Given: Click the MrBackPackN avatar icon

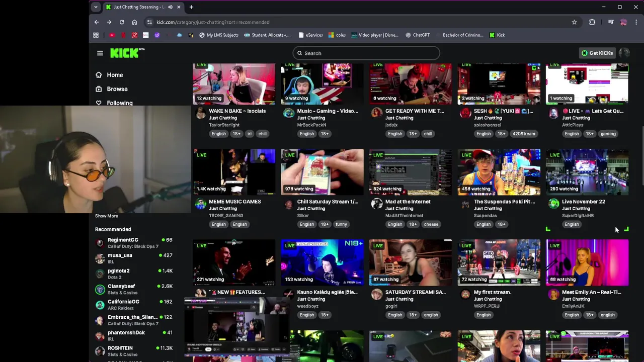Looking at the screenshot, I should click(288, 113).
